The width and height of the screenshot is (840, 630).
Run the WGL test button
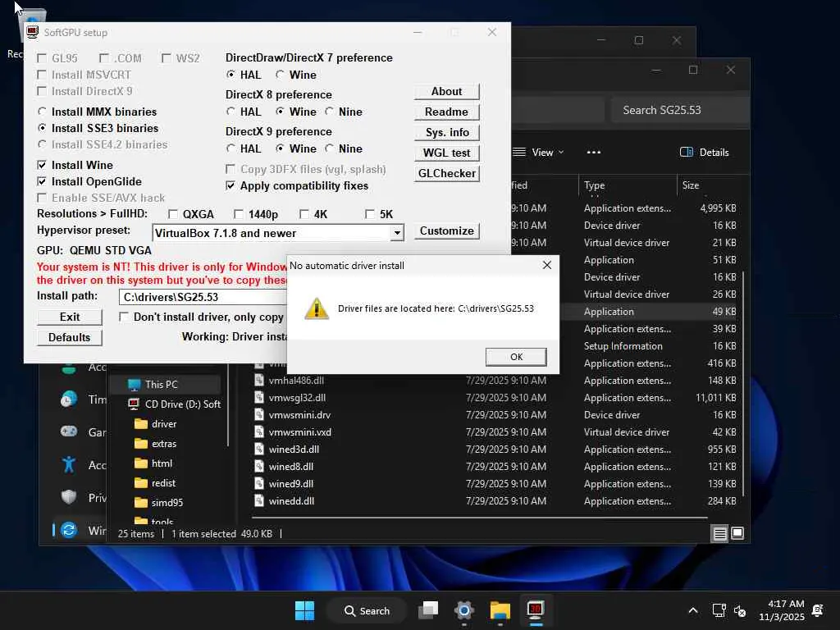(446, 153)
